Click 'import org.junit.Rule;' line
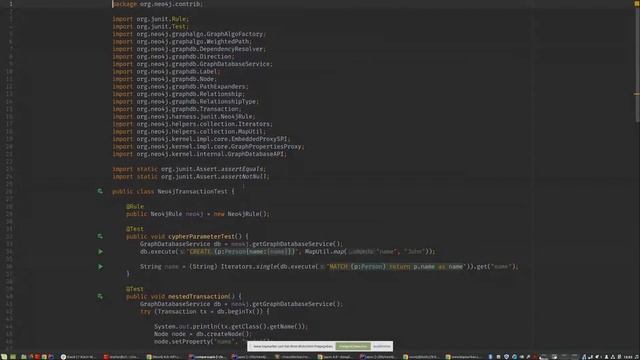The image size is (640, 360). click(x=151, y=19)
